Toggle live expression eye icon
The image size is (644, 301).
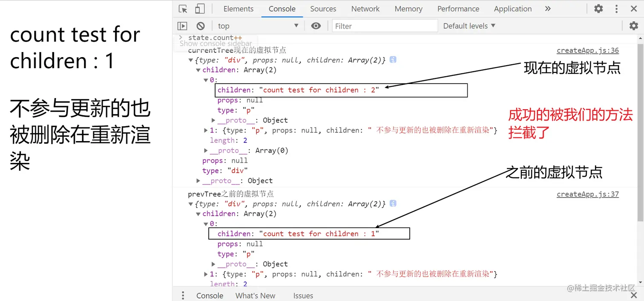pyautogui.click(x=316, y=26)
